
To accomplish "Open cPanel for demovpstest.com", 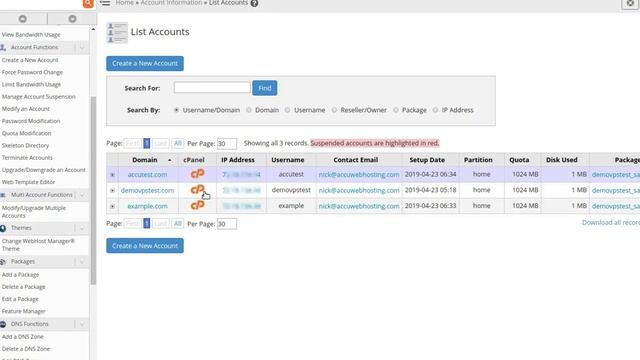I will click(x=198, y=190).
